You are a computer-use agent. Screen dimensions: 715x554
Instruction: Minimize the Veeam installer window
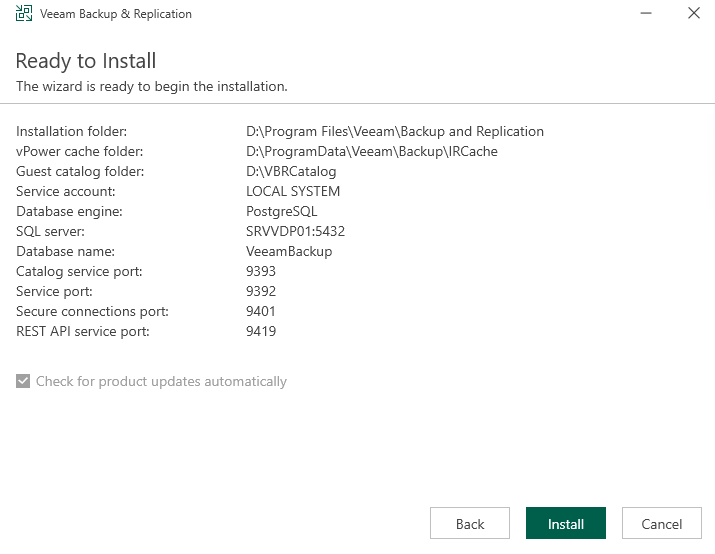point(647,14)
